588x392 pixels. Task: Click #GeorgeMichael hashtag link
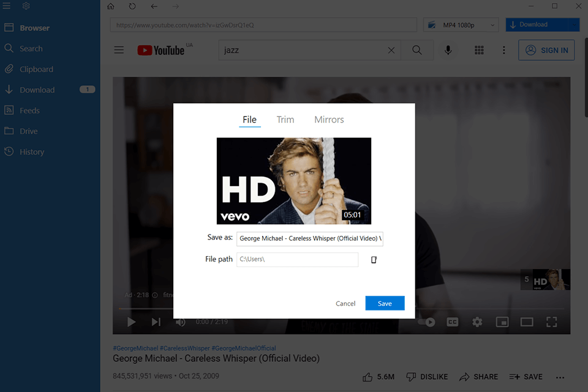click(135, 348)
